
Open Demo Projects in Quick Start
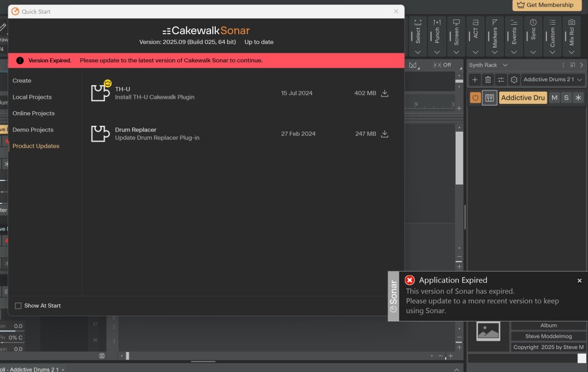pyautogui.click(x=33, y=130)
